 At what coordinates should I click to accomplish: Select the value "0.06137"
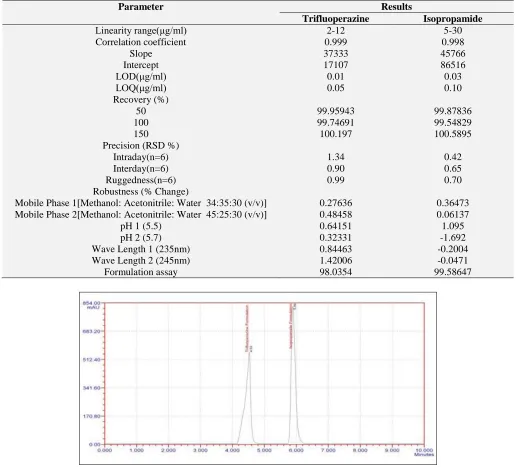point(453,215)
